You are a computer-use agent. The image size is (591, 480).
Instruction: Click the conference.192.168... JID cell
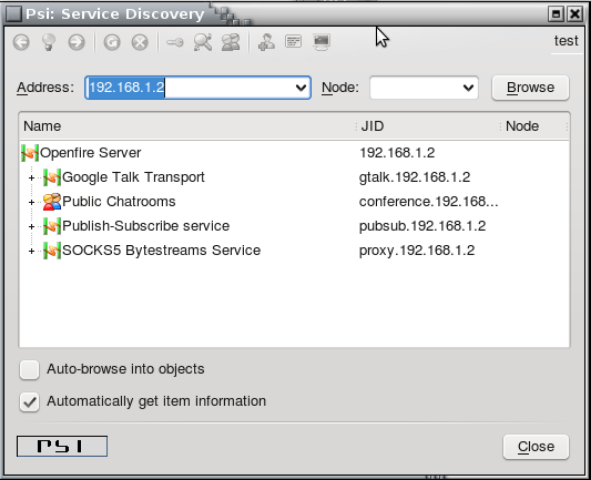(x=429, y=202)
